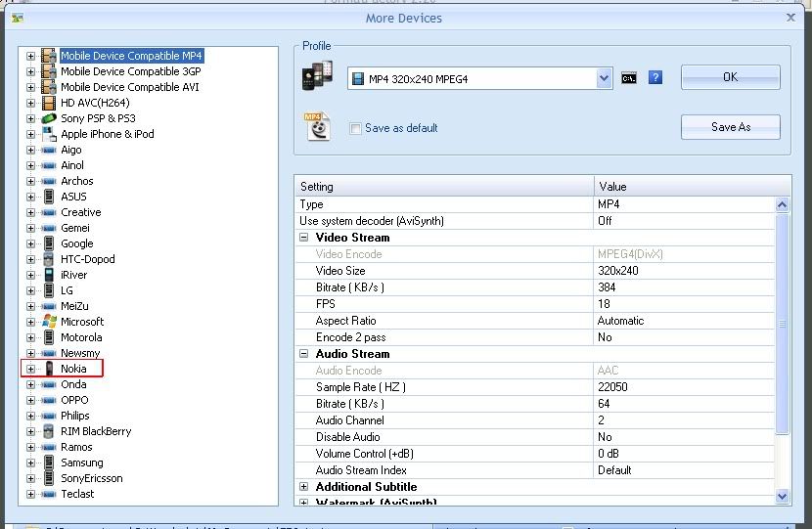
Task: Expand the Apple iPhone & iPod node
Action: (30, 134)
